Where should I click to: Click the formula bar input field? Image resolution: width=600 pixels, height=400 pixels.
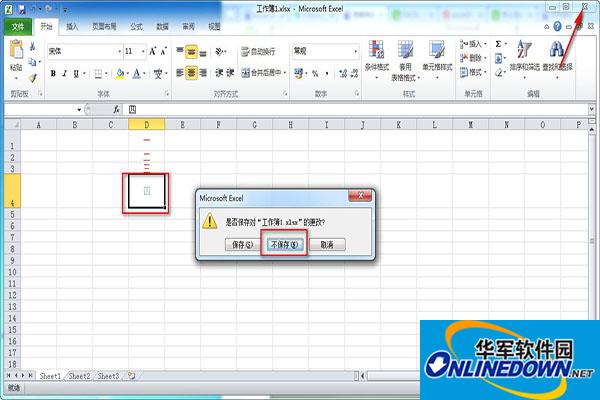(x=356, y=110)
